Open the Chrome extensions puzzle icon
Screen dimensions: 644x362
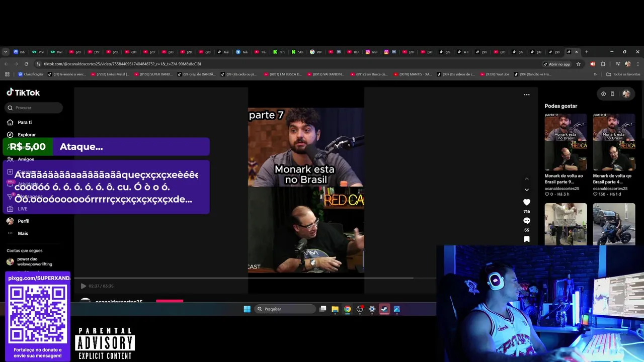[603, 64]
